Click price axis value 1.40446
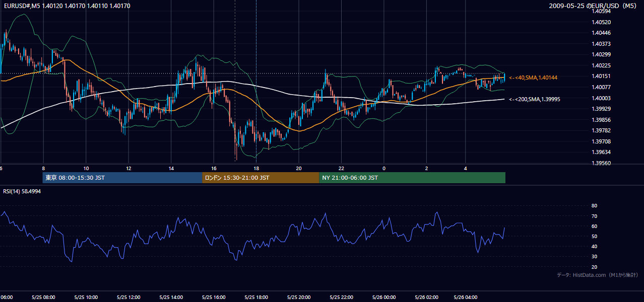644x302 pixels. click(x=601, y=33)
